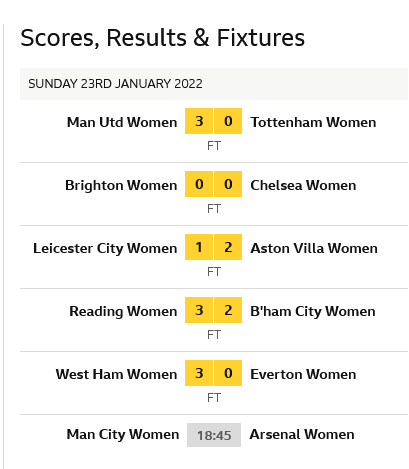409x469 pixels.
Task: Select Everton Women team name
Action: [303, 374]
